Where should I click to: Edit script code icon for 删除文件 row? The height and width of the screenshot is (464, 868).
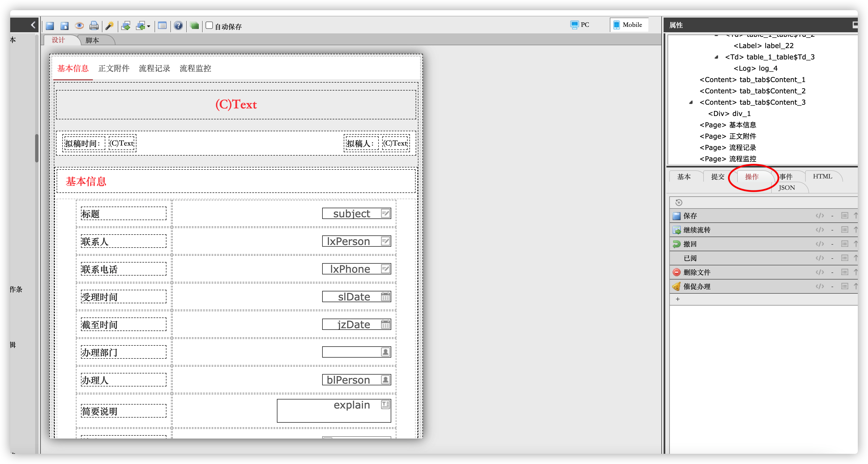820,272
